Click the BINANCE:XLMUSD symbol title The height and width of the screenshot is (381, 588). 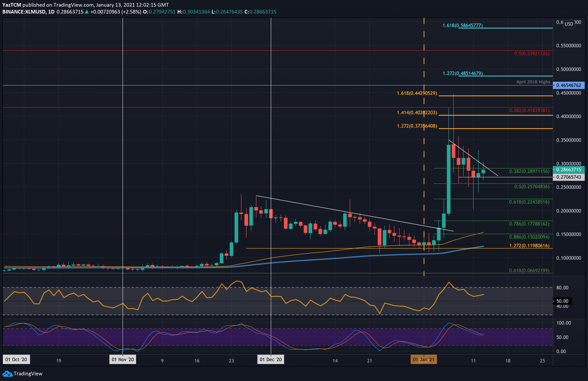click(x=24, y=12)
